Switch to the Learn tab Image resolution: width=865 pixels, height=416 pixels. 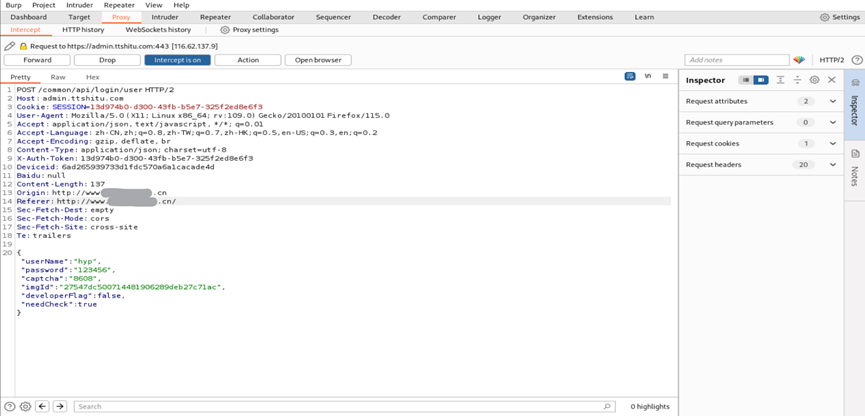644,17
